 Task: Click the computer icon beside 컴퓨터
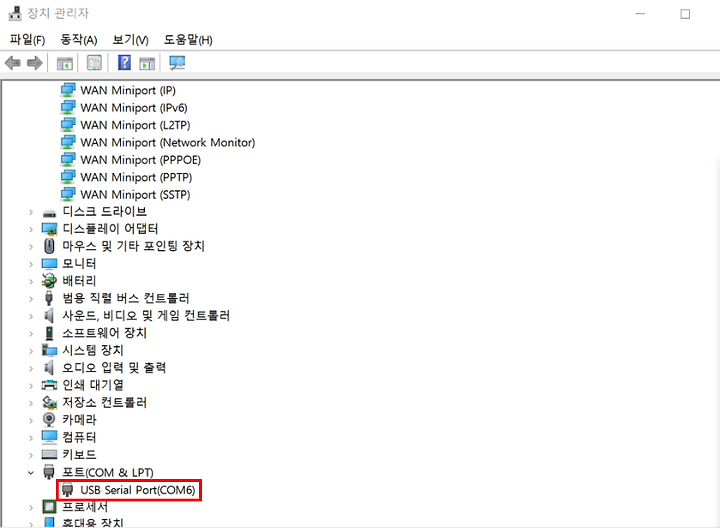[49, 437]
